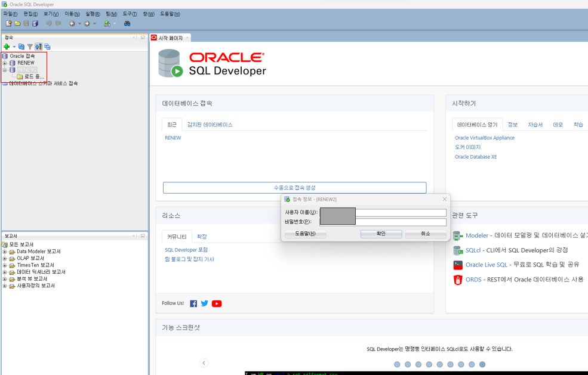Select 데이터베이스 스키마 서비스 접속 tree item
This screenshot has width=588, height=375.
coord(43,83)
